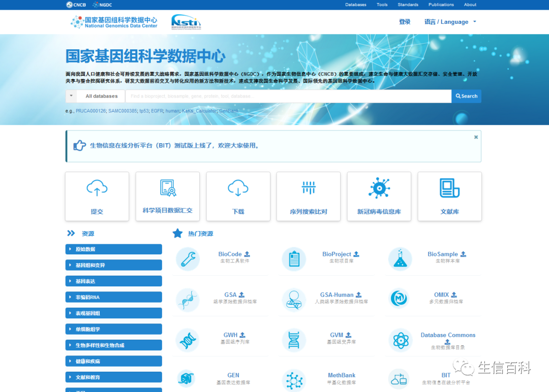Open the 生物信息在线分析平台 (BIT) announcement text

click(x=175, y=145)
